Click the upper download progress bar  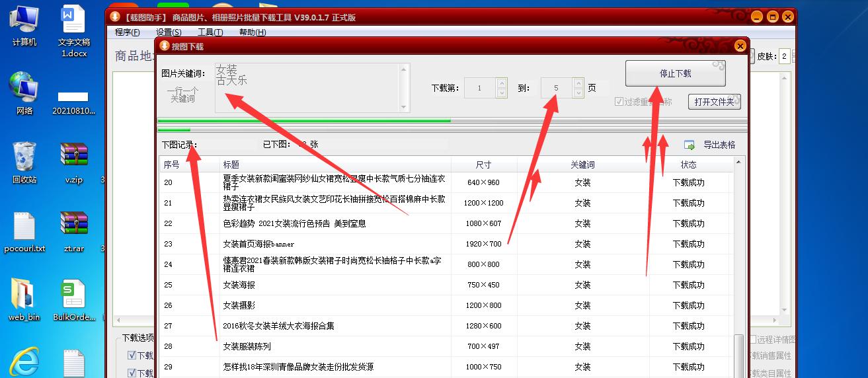click(x=452, y=121)
